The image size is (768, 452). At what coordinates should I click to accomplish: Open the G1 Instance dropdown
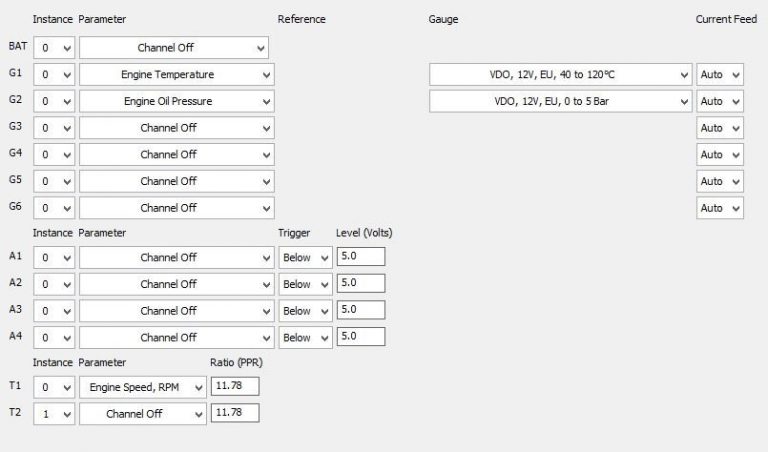(x=54, y=75)
